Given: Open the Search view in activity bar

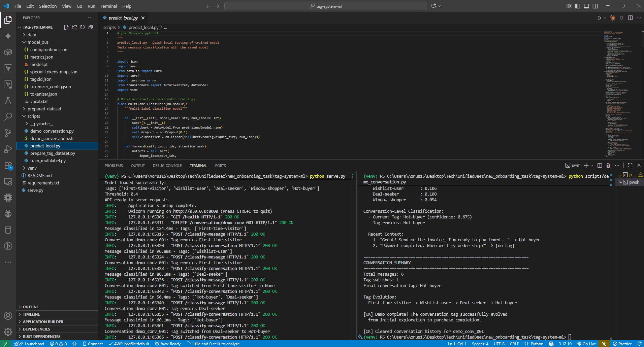Looking at the screenshot, I should [8, 117].
